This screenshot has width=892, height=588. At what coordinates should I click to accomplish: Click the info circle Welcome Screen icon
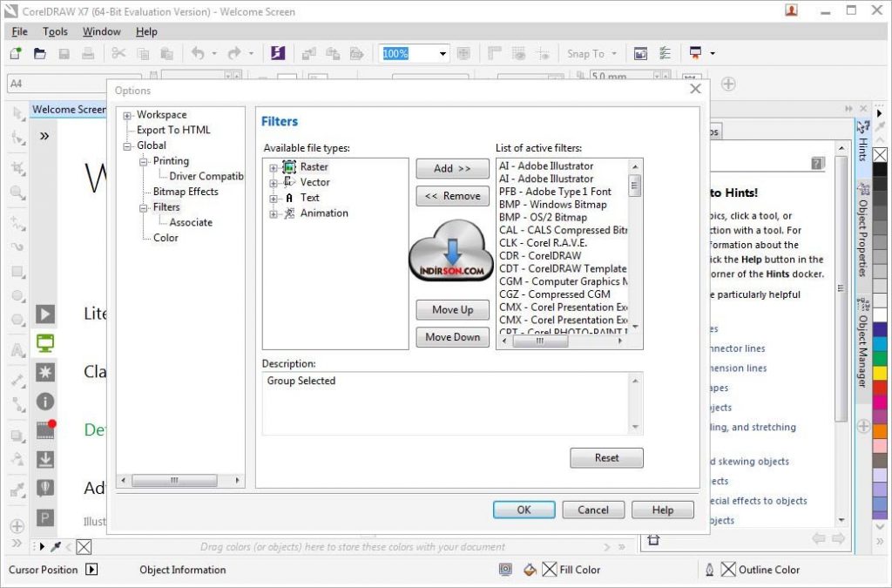click(45, 402)
